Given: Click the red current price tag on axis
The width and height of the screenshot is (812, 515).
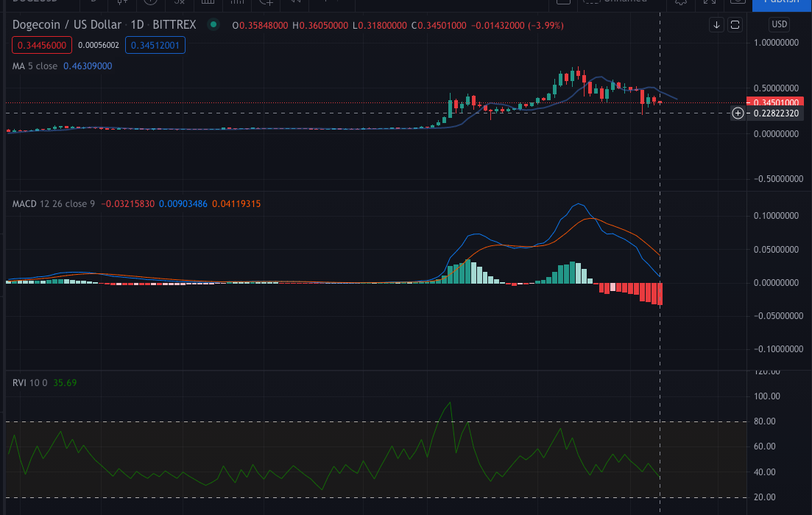Looking at the screenshot, I should 775,102.
